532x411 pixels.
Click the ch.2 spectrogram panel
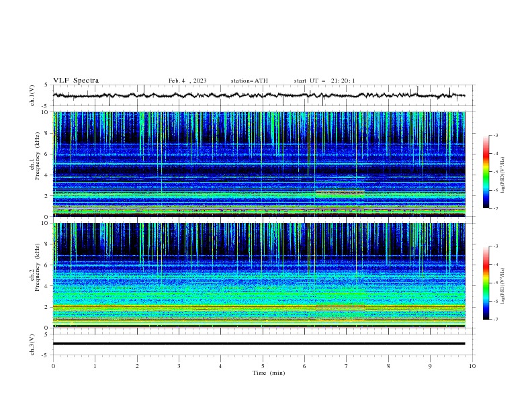[259, 275]
